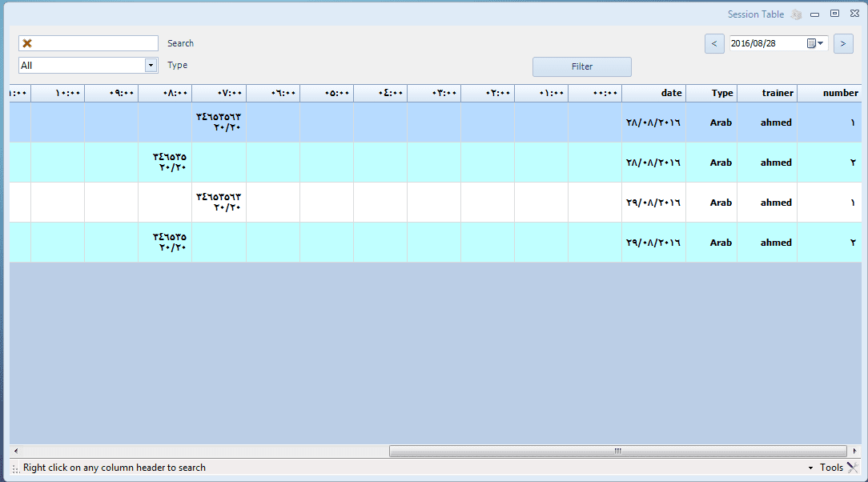Click the Session Table cube icon in title bar
Screen dimensions: 868x482
click(x=796, y=14)
